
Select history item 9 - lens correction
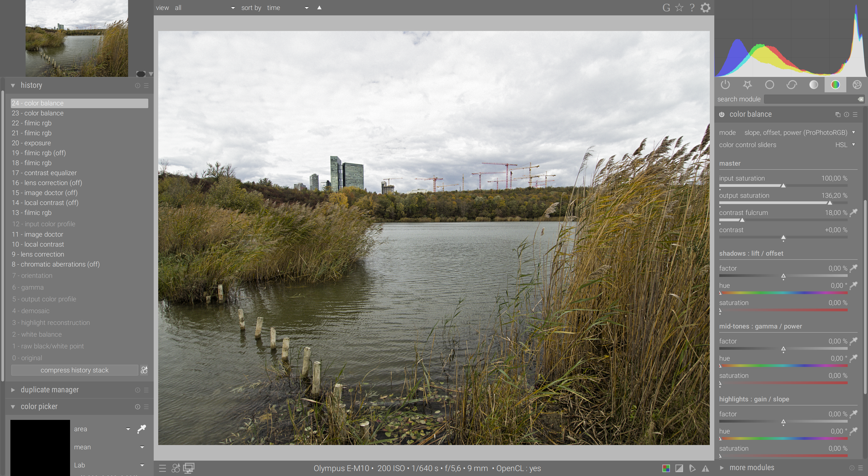tap(80, 254)
